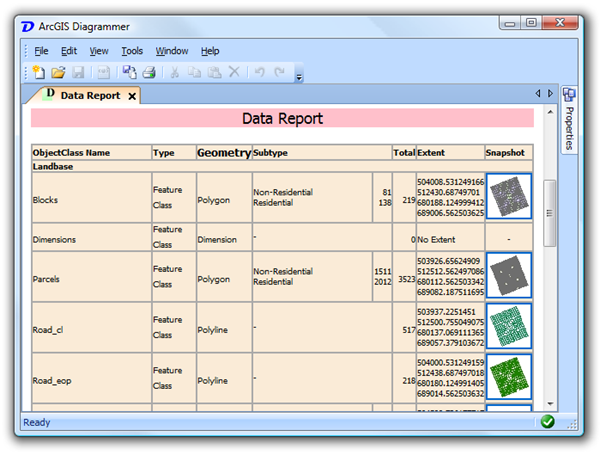This screenshot has height=455, width=600.
Task: Click the Undo arrow icon
Action: coord(260,72)
